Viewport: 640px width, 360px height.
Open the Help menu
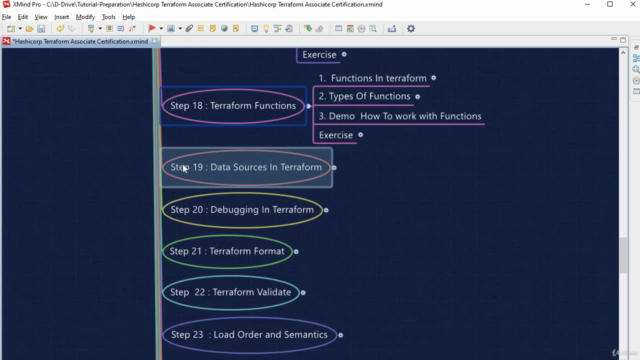point(129,17)
